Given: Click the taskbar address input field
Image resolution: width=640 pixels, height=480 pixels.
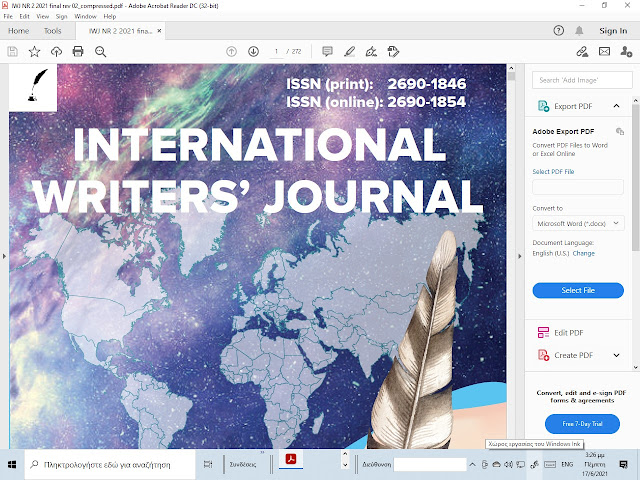Looking at the screenshot, I should point(430,464).
